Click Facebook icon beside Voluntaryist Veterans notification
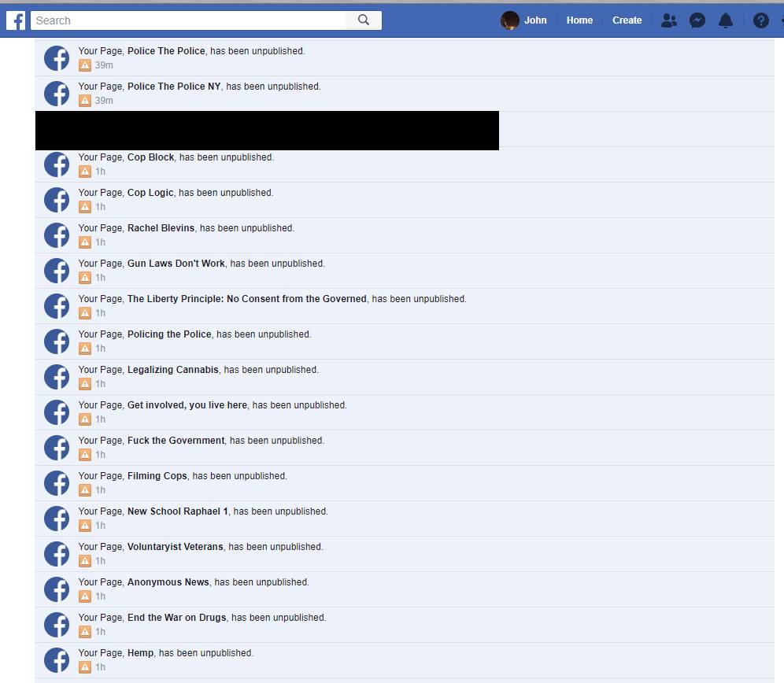This screenshot has height=683, width=784. pos(57,554)
